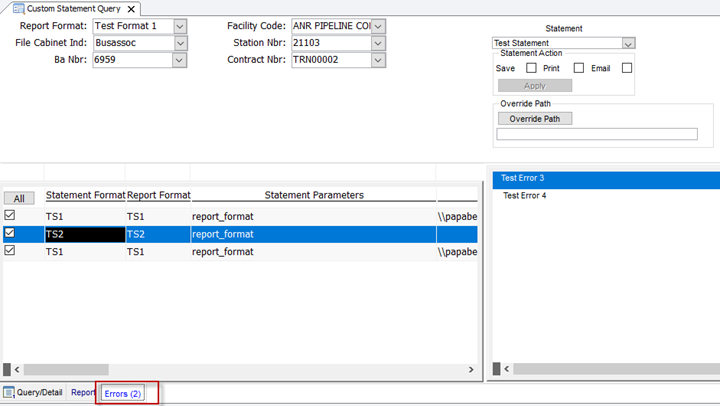The width and height of the screenshot is (720, 406).
Task: Click the Override Path text field
Action: click(x=597, y=134)
